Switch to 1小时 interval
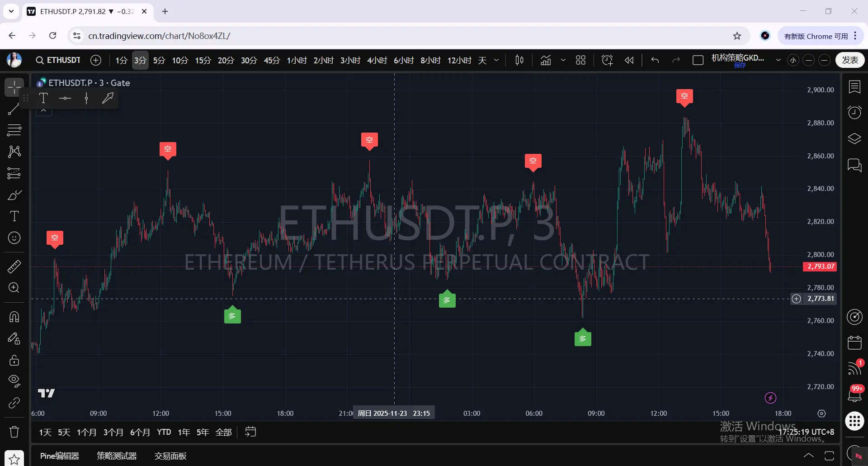 297,60
